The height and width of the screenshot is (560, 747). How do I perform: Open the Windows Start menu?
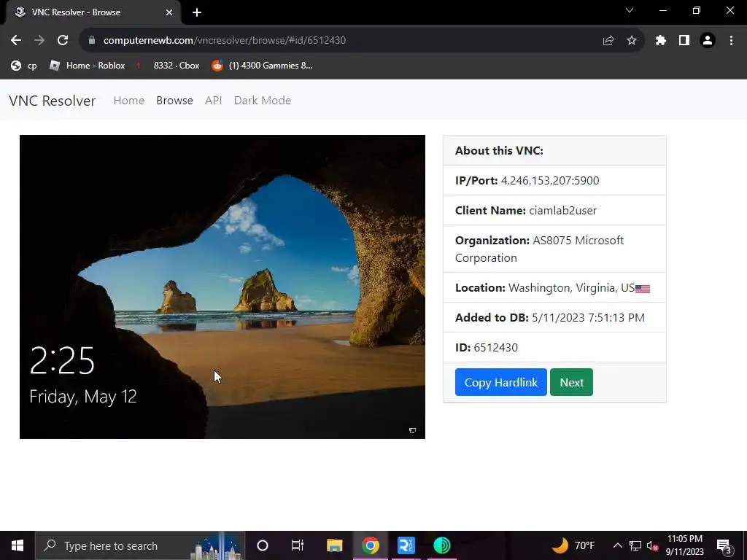[18, 545]
